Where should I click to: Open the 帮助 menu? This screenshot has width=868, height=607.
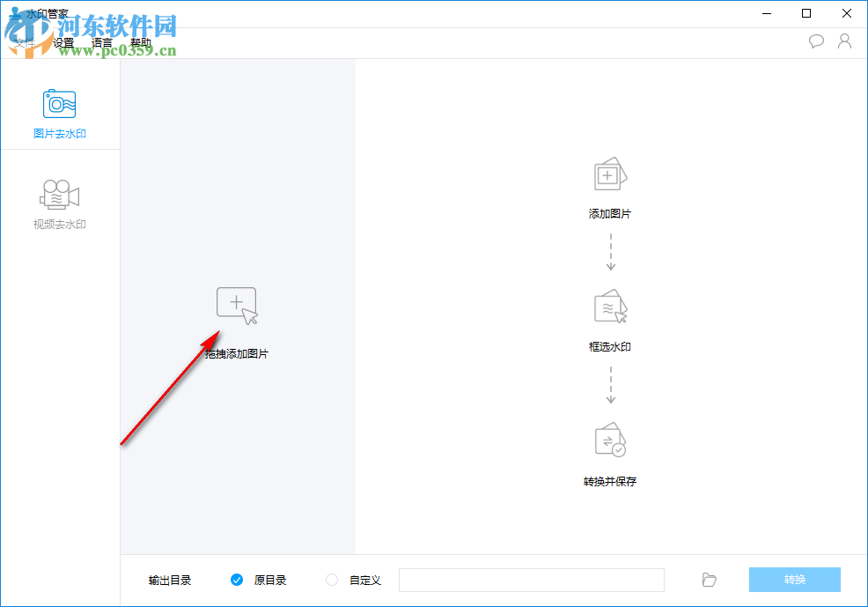point(141,41)
